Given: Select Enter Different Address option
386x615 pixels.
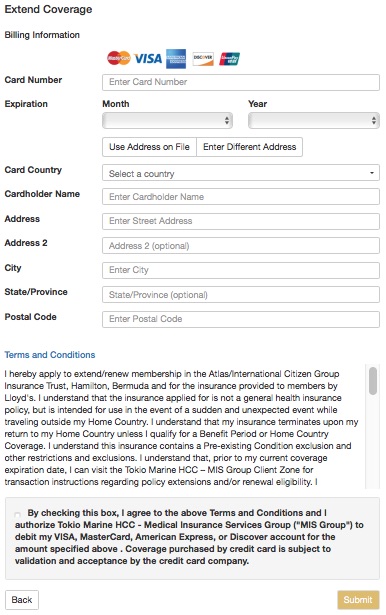Looking at the screenshot, I should pyautogui.click(x=249, y=147).
